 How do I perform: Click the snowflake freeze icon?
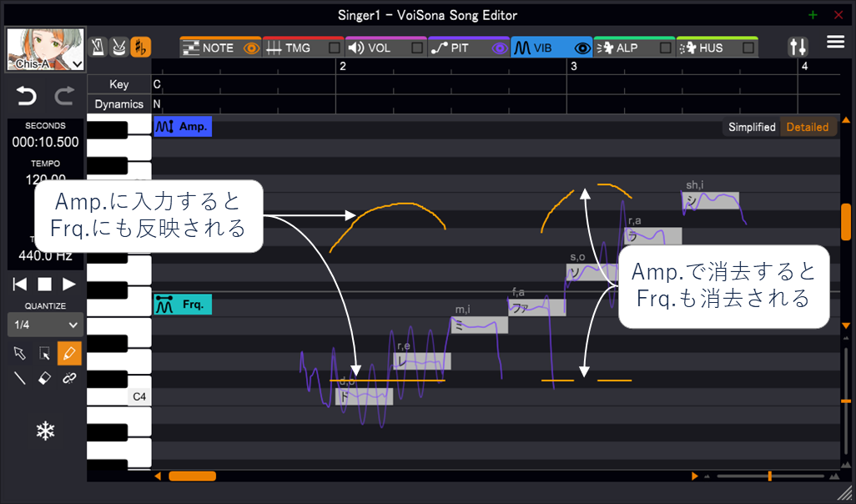click(45, 431)
